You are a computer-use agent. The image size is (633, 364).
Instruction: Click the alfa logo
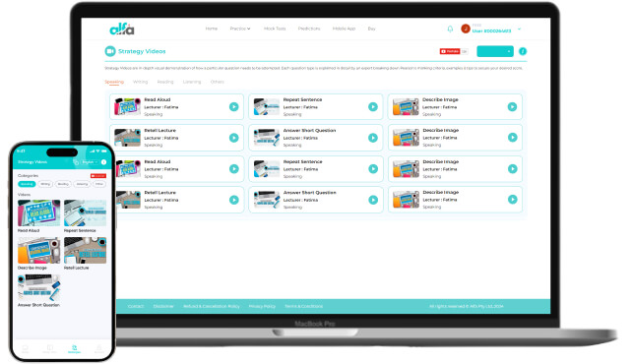coord(122,30)
